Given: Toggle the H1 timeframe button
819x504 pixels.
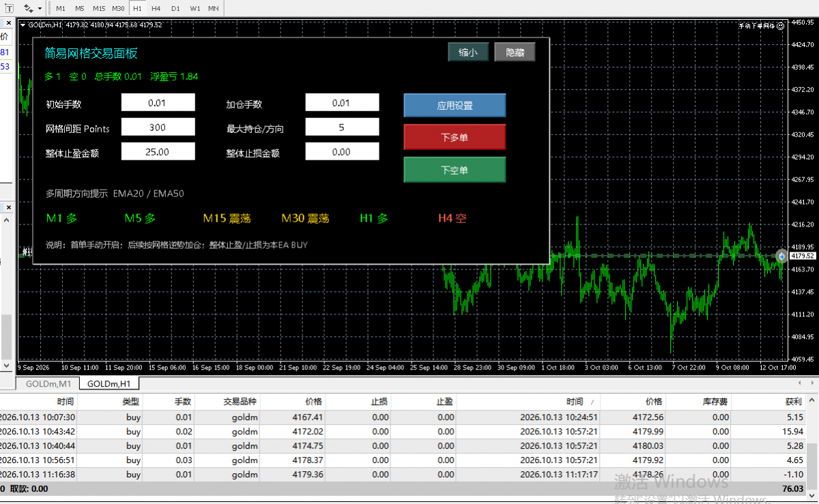Looking at the screenshot, I should pyautogui.click(x=137, y=8).
